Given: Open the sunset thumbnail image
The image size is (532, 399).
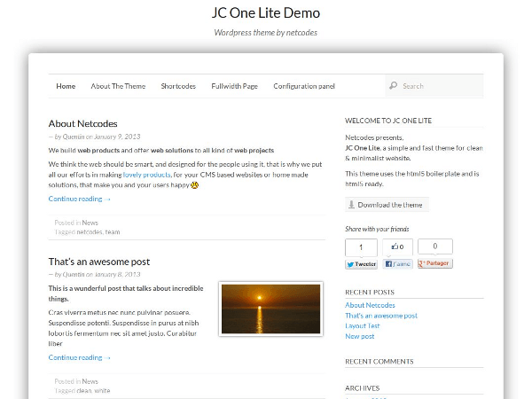Looking at the screenshot, I should point(270,309).
